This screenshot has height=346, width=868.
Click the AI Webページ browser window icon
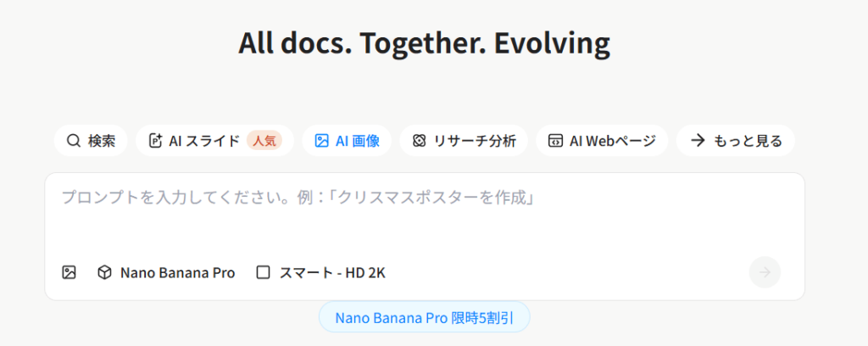(x=555, y=141)
